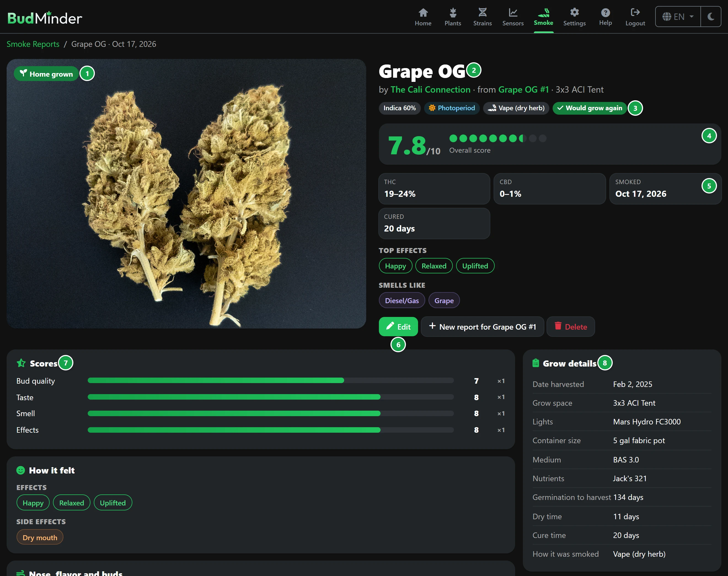Click the overall score dots rating
This screenshot has width=728, height=576.
497,138
